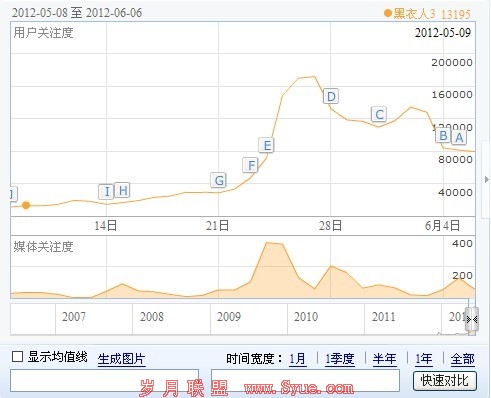Set time width to 1年

point(424,359)
